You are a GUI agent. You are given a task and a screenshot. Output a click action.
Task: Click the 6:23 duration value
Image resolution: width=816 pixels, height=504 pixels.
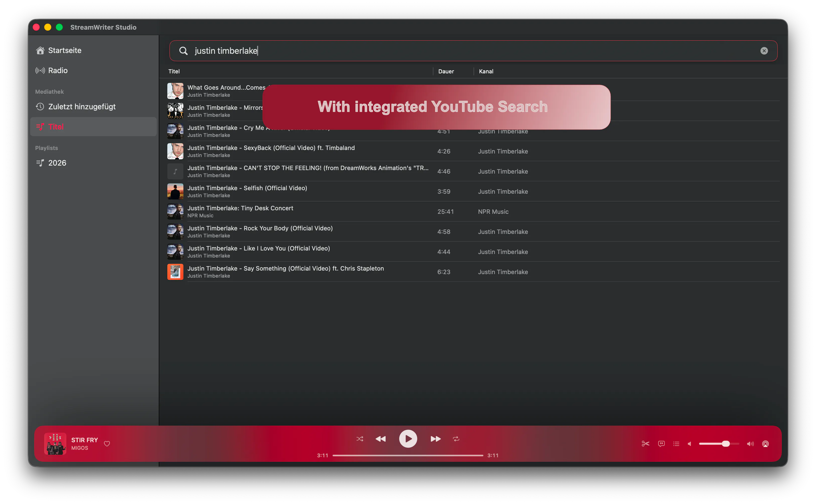[444, 272]
